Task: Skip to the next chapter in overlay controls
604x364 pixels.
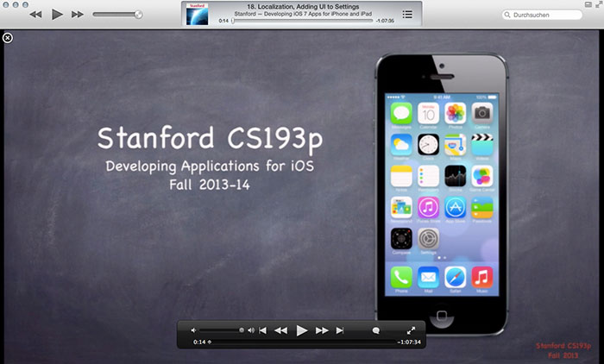Action: pos(340,330)
